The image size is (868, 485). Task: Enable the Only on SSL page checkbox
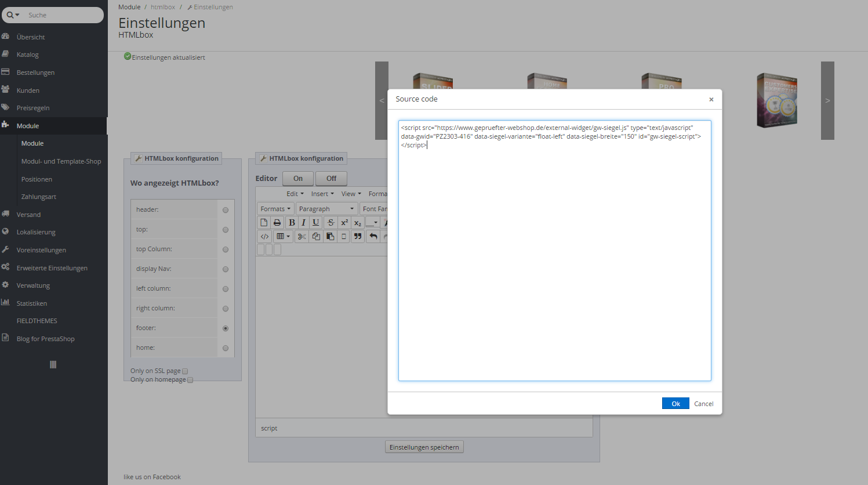[x=185, y=371]
